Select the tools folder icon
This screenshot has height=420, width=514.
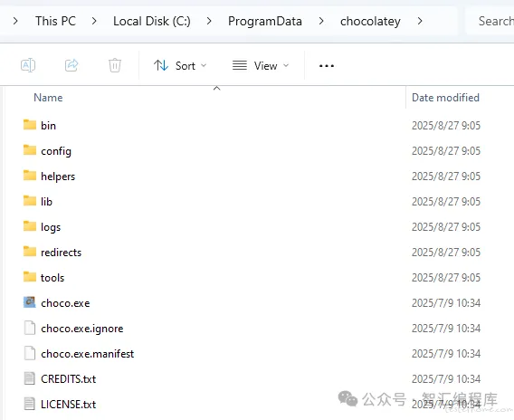[x=30, y=277]
